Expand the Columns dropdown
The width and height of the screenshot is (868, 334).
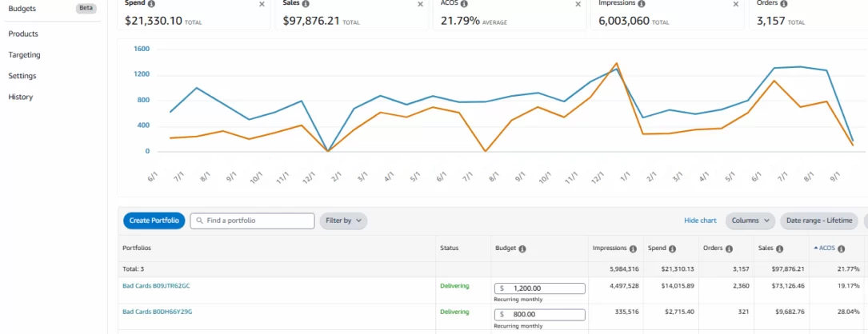pyautogui.click(x=750, y=221)
